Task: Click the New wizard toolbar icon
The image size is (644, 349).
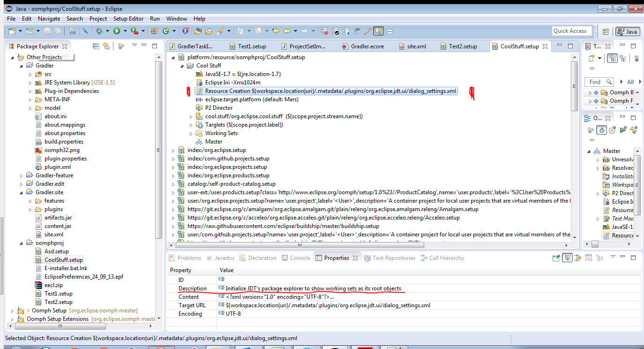Action: point(11,31)
